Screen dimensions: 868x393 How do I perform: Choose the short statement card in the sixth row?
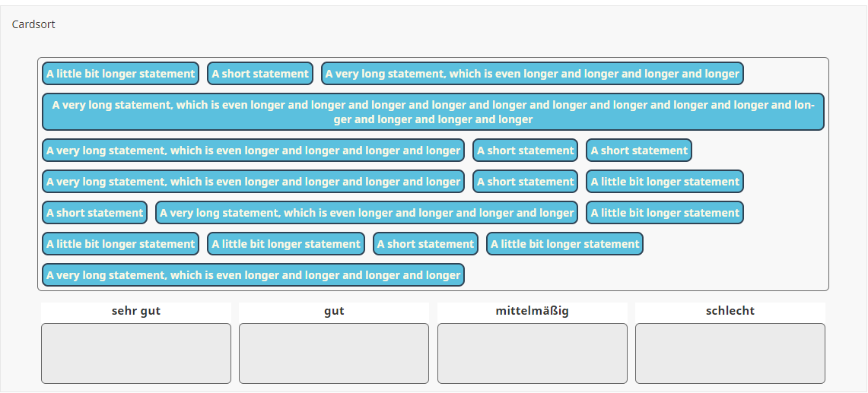pos(425,244)
